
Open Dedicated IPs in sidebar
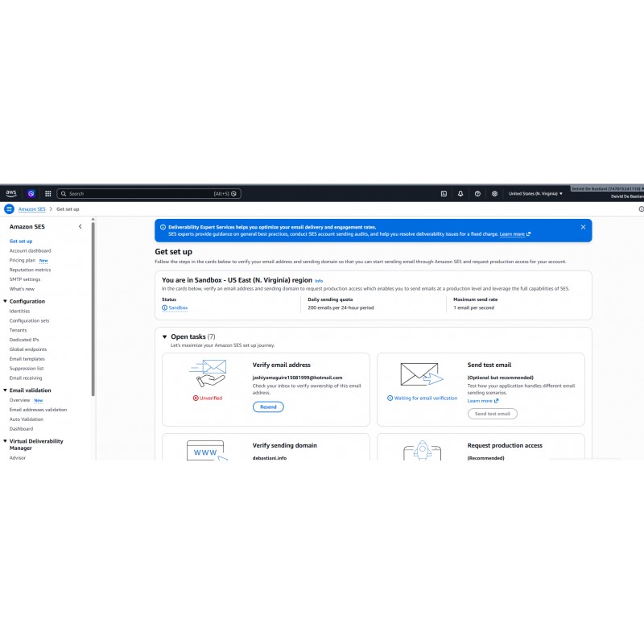tap(24, 340)
